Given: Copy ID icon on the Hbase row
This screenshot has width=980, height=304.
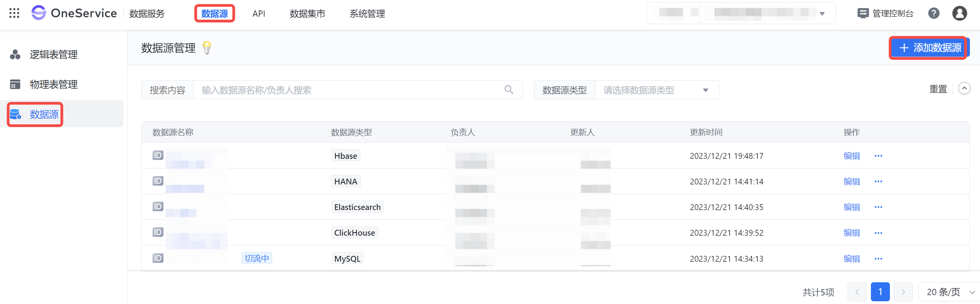Looking at the screenshot, I should (158, 155).
